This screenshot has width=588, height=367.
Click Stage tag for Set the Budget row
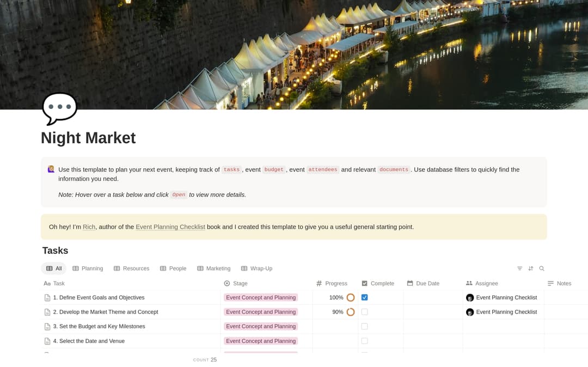[x=261, y=327]
